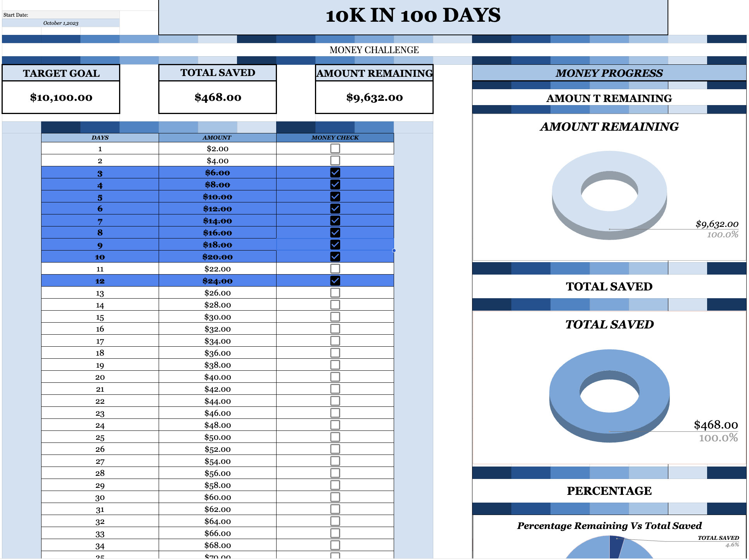Select the Start Date field showing October 1,2023
Image resolution: width=749 pixels, height=560 pixels.
[x=61, y=23]
